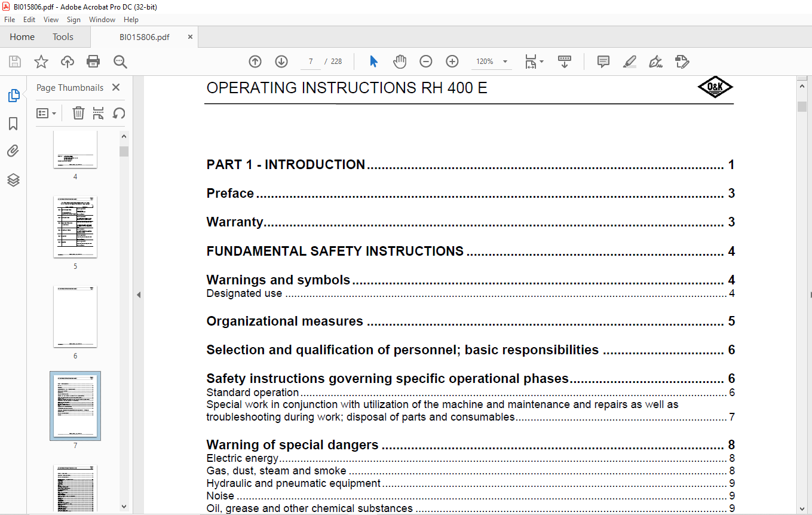
Task: Click the page number input field
Action: pyautogui.click(x=311, y=62)
